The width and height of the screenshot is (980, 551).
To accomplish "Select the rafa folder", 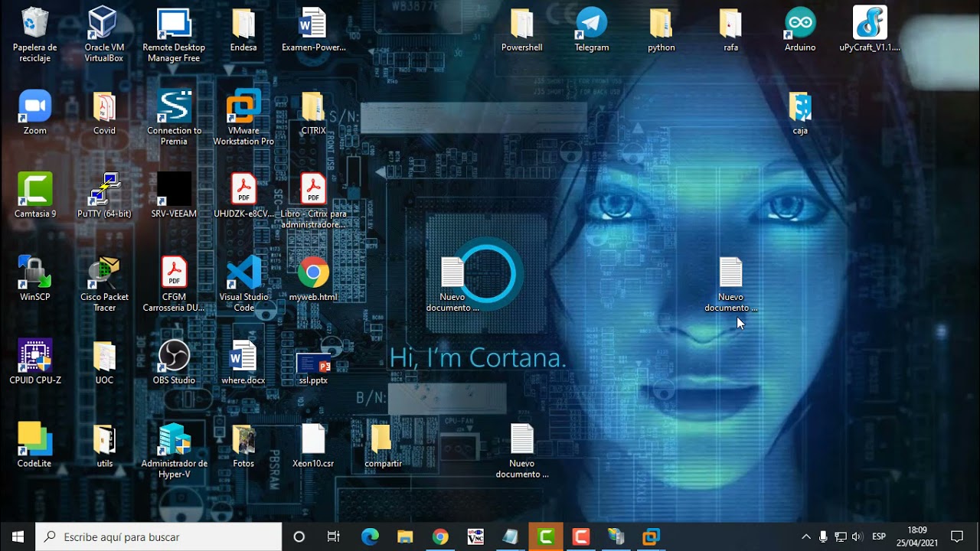I will click(x=731, y=31).
